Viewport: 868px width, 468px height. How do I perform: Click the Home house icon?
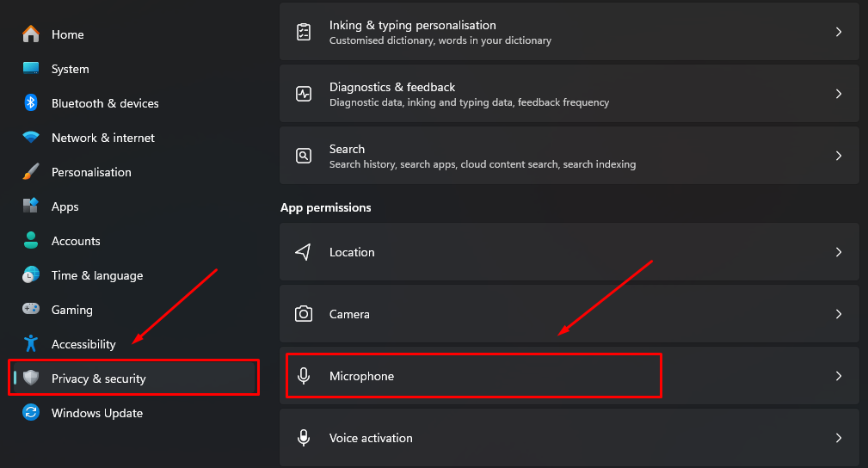(x=31, y=34)
